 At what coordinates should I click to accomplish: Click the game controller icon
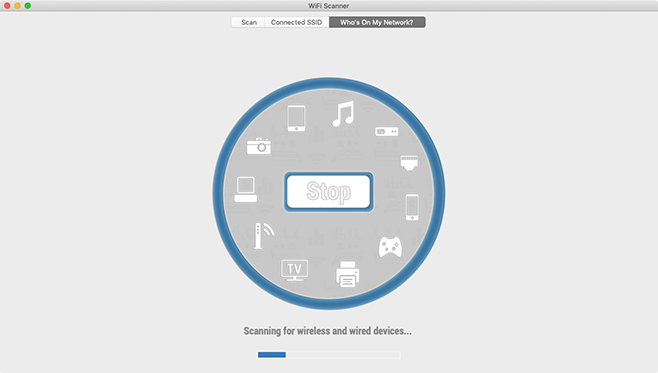(390, 247)
